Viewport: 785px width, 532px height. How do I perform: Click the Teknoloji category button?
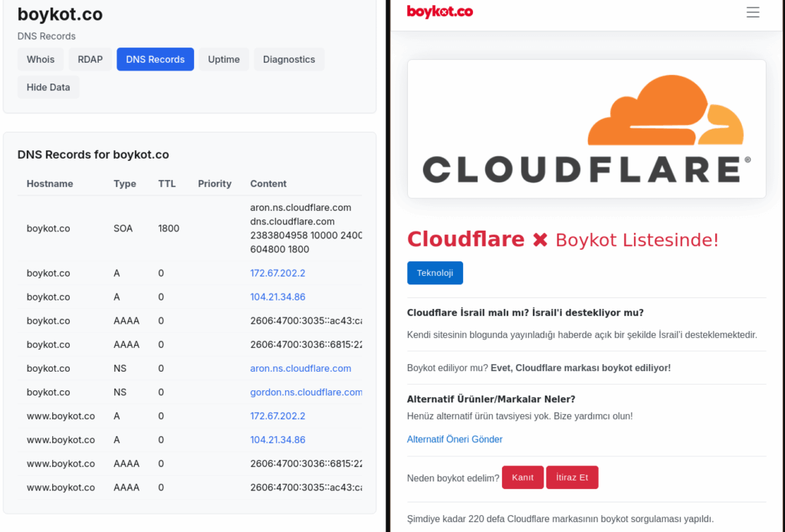[435, 273]
